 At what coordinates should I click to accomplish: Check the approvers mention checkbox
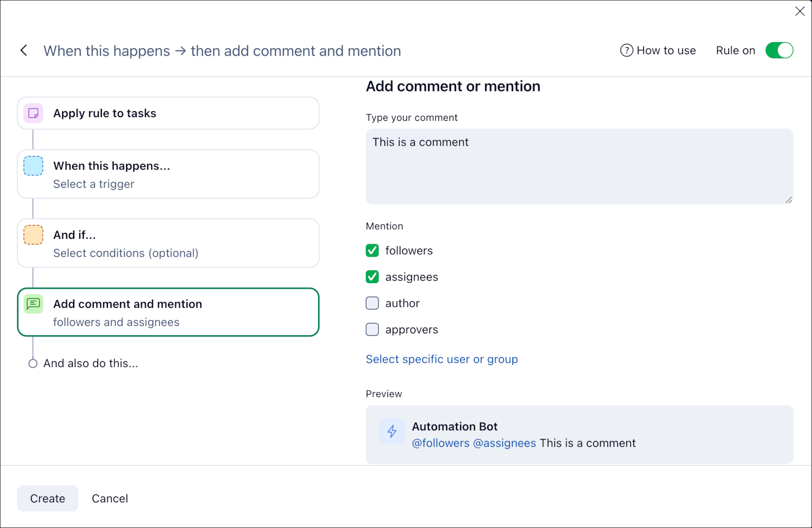[372, 330]
